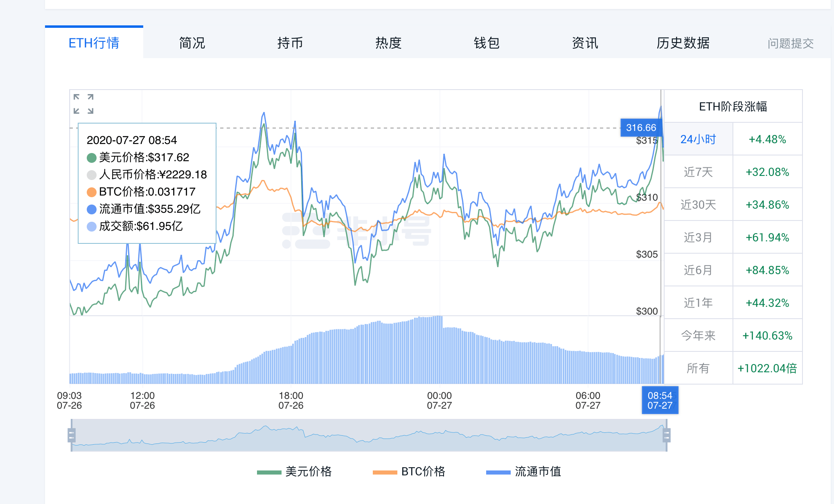Open the 资讯 tab
Image resolution: width=834 pixels, height=504 pixels.
pyautogui.click(x=585, y=43)
